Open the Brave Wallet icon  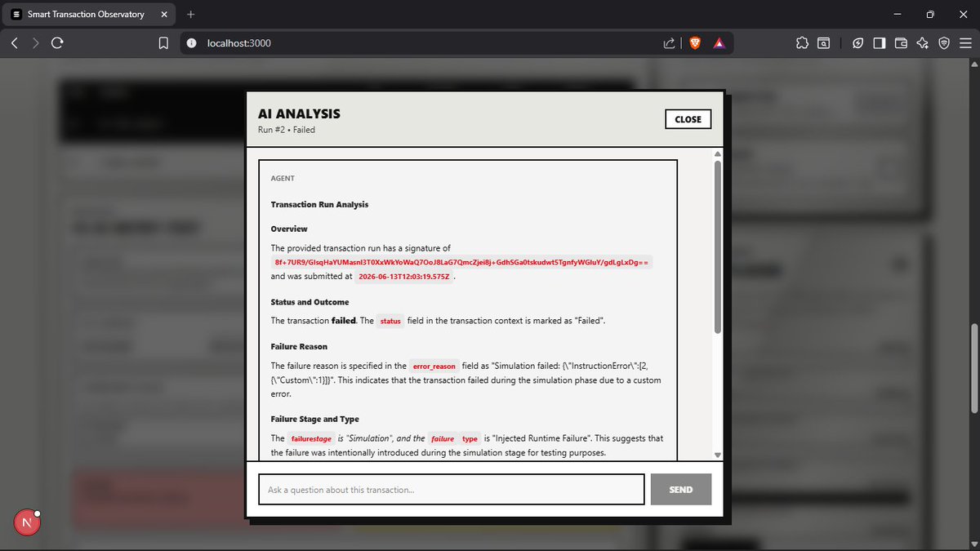[902, 43]
